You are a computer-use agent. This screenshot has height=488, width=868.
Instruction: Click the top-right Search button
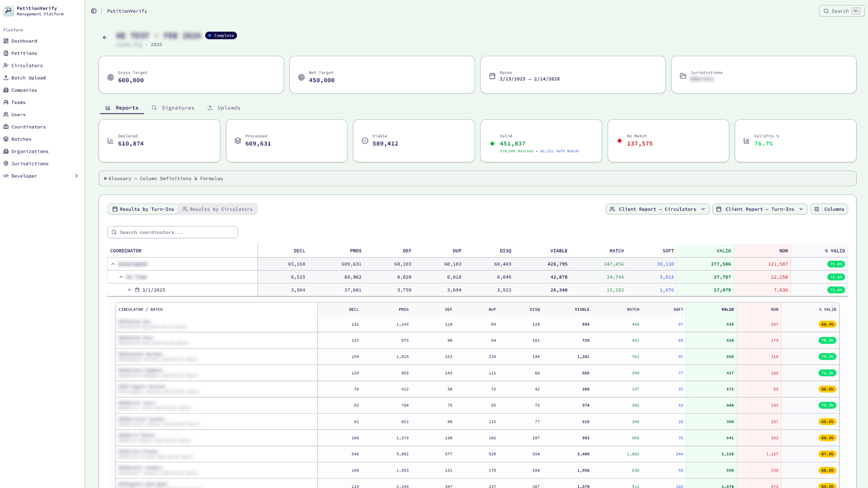tap(841, 11)
